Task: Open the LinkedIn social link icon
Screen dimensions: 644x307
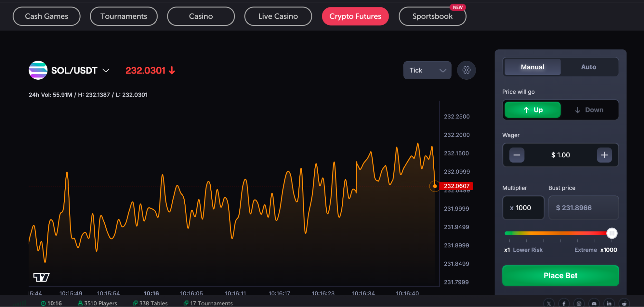Action: 609,303
